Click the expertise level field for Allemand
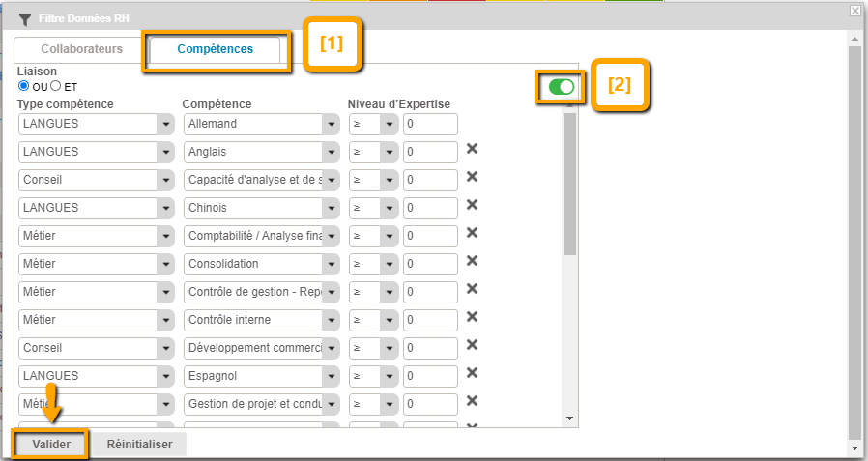The image size is (868, 461). pyautogui.click(x=430, y=124)
